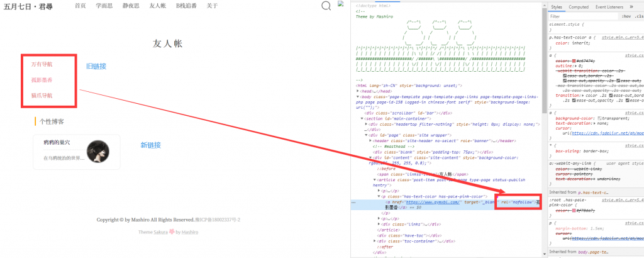644x258 pixels.
Task: Click the Elements panel vertical scrollbar
Action: coord(544,62)
